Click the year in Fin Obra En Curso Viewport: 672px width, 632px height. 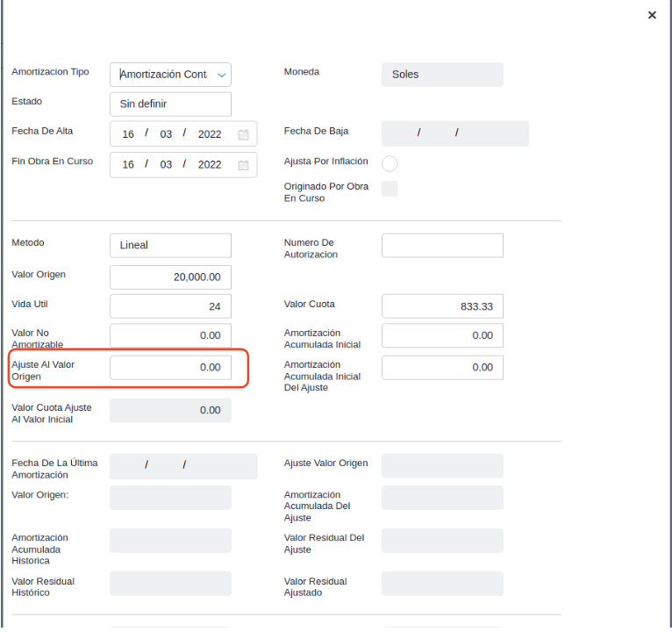click(210, 165)
